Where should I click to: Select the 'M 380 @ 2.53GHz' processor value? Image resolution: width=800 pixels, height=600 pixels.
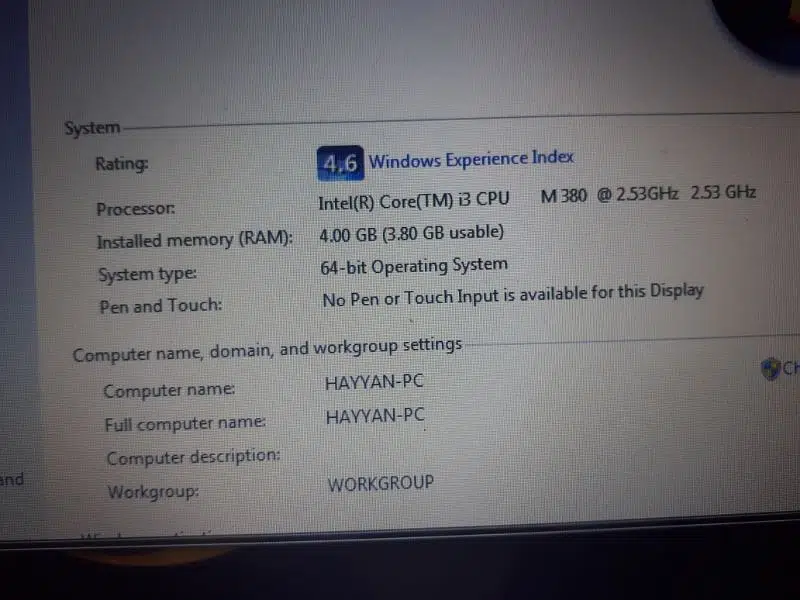pos(610,194)
